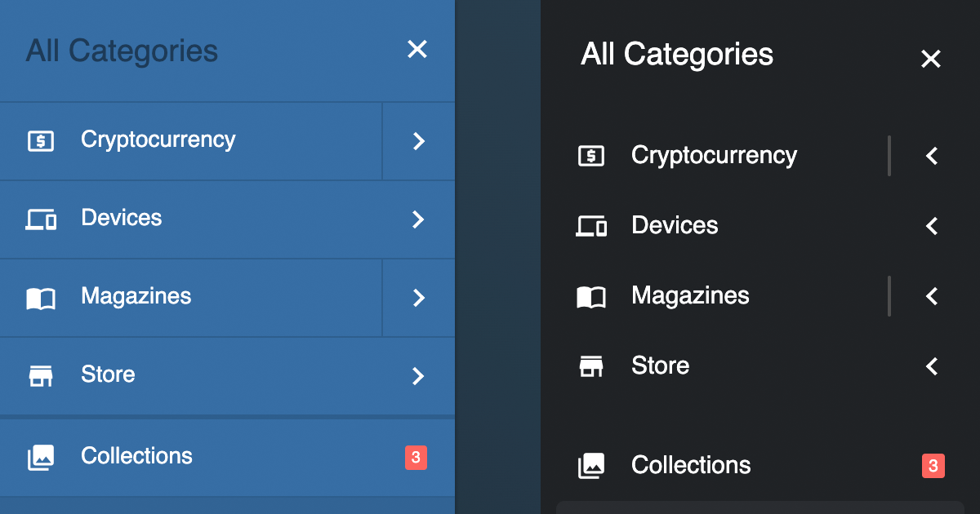Open Devices submenu via left chevron, dark panel
Viewport: 980px width, 514px height.
932,226
